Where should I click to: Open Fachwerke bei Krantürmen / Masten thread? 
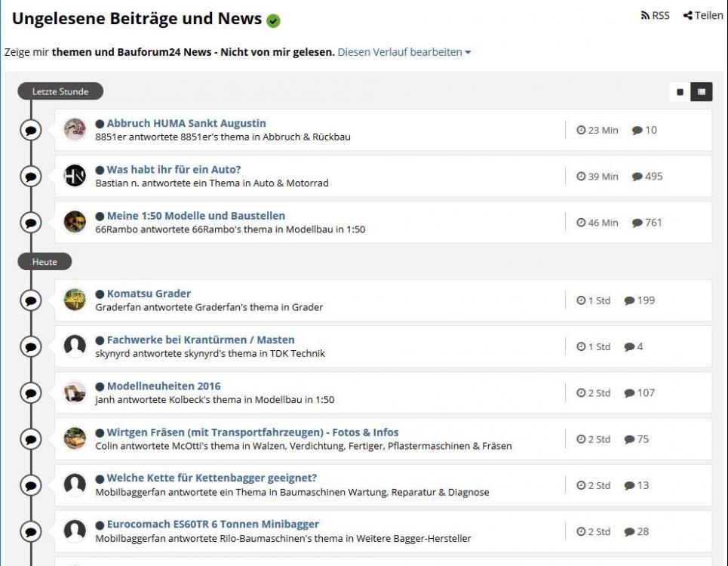click(201, 340)
